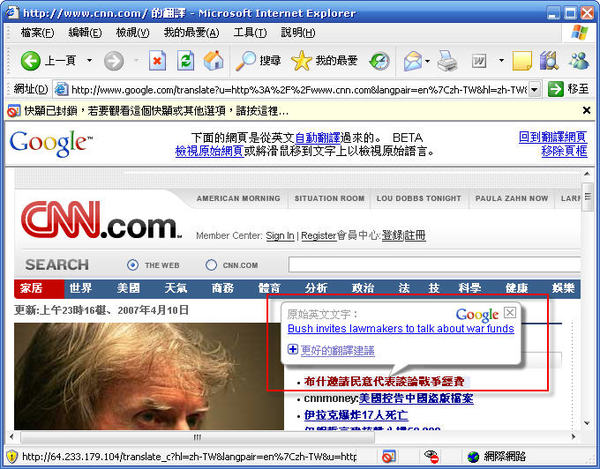Click the Windows flag logo
600x469 pixels.
pyautogui.click(x=579, y=33)
